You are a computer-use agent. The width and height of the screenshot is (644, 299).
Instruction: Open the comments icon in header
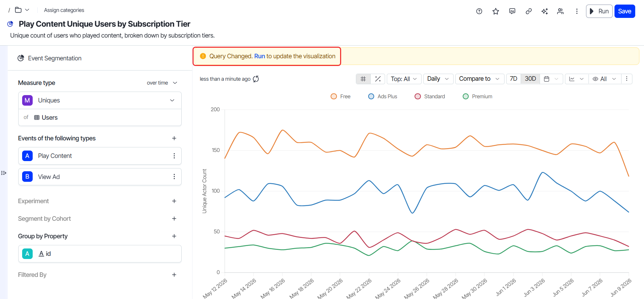click(x=512, y=11)
